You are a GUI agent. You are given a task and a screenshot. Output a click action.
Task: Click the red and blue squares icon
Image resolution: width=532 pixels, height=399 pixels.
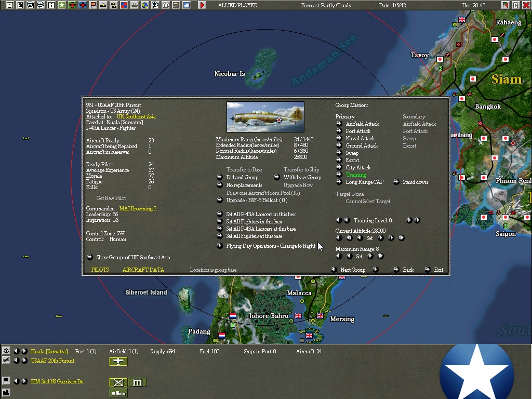tap(124, 5)
